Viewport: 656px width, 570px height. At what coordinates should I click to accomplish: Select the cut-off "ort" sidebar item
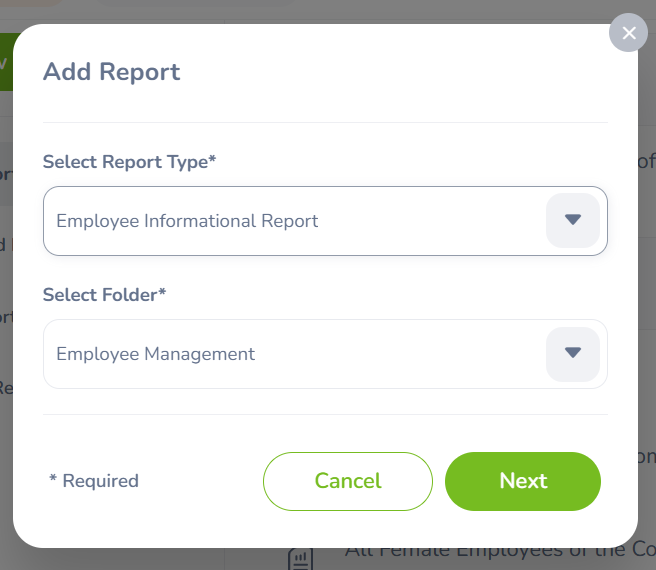(x=5, y=316)
